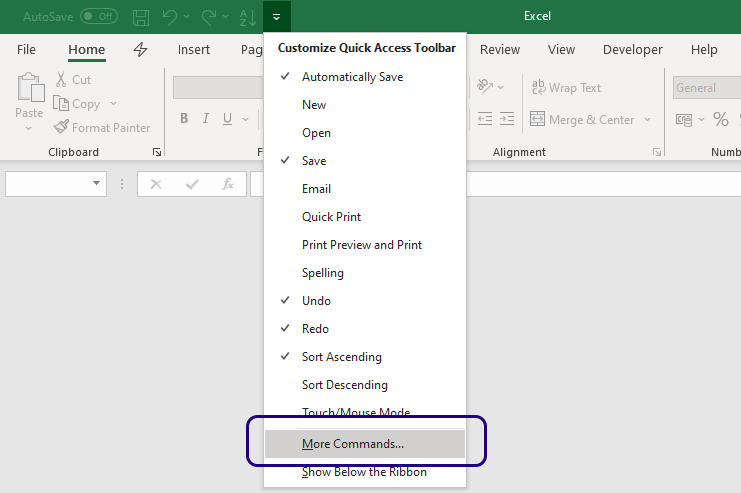Expand the Paste options arrow
Image resolution: width=741 pixels, height=493 pixels.
coord(29,128)
